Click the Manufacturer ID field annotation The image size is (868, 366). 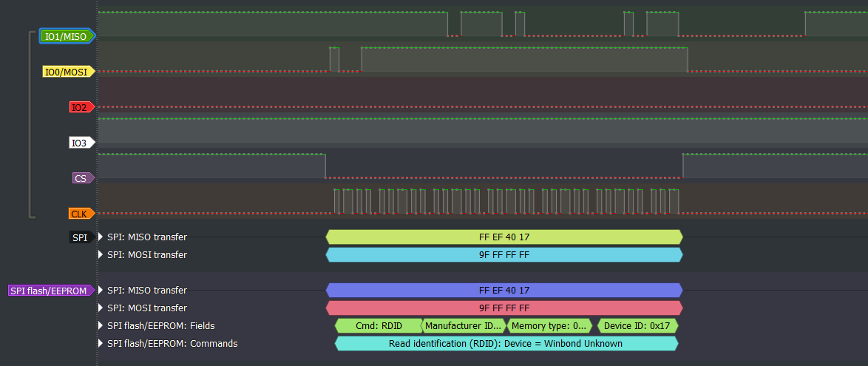pos(464,325)
